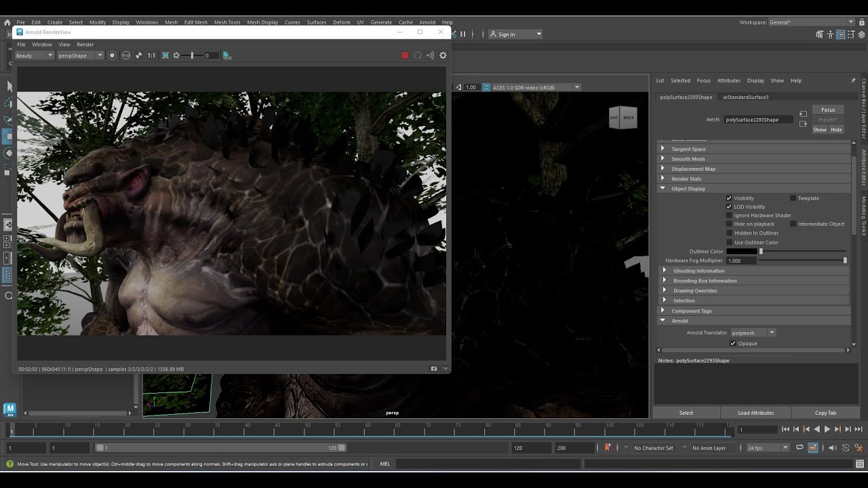This screenshot has width=868, height=488.
Task: Toggle the crop region icon in RenderView
Action: point(165,56)
